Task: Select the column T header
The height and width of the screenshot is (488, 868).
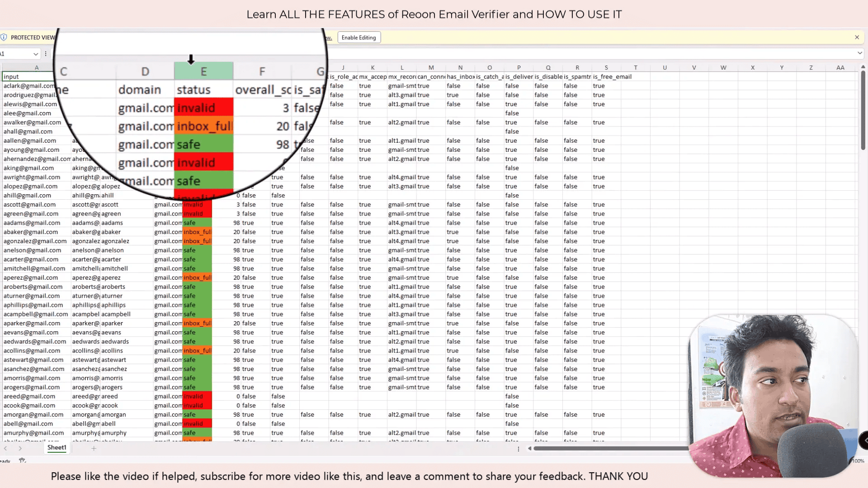Action: point(636,67)
